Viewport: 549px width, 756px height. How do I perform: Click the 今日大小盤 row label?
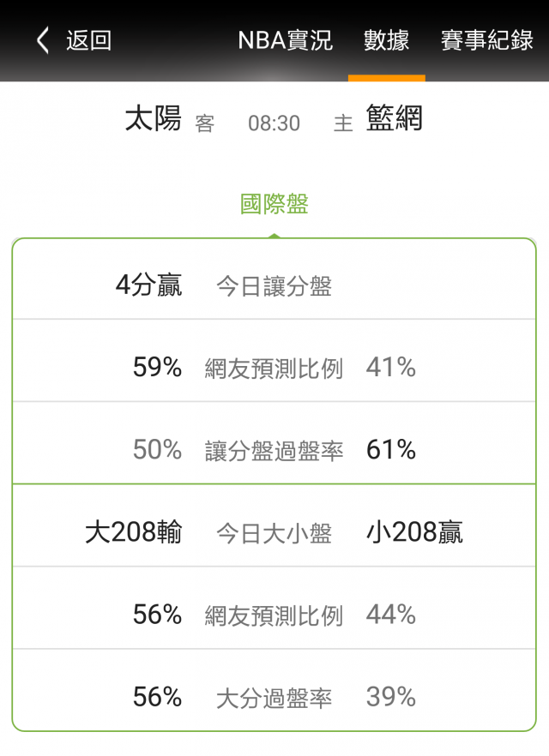pos(274,534)
